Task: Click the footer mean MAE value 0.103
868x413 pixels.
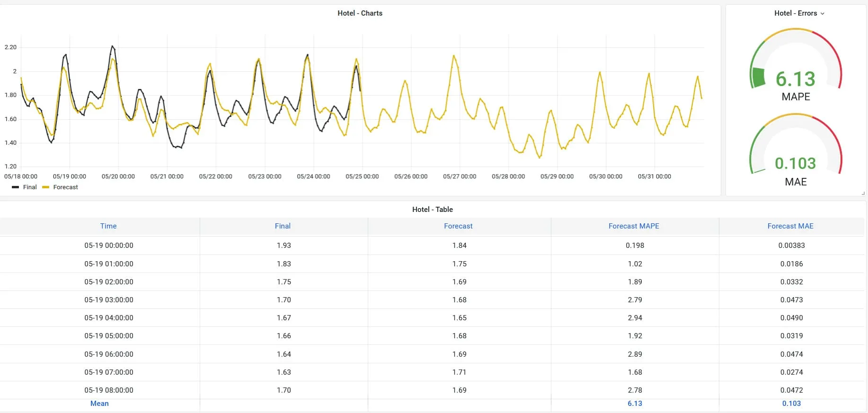Action: [x=791, y=404]
